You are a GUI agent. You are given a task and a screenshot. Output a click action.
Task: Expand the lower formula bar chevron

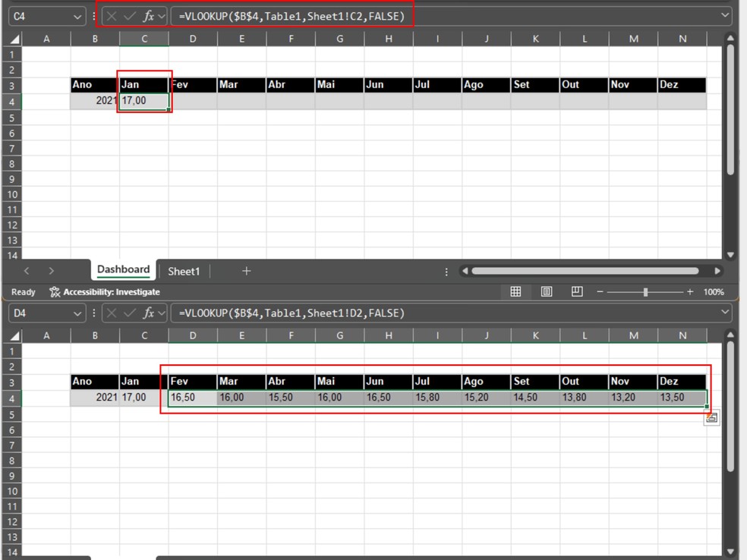(725, 313)
